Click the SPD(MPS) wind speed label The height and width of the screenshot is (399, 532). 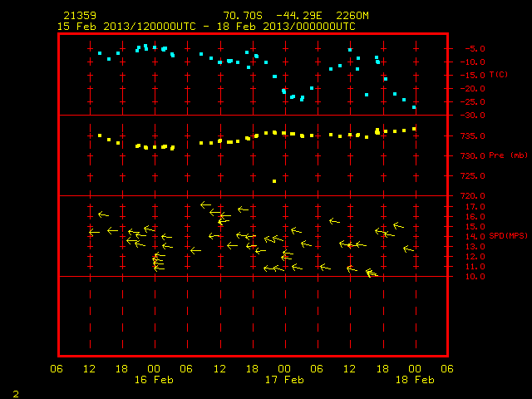coord(508,236)
